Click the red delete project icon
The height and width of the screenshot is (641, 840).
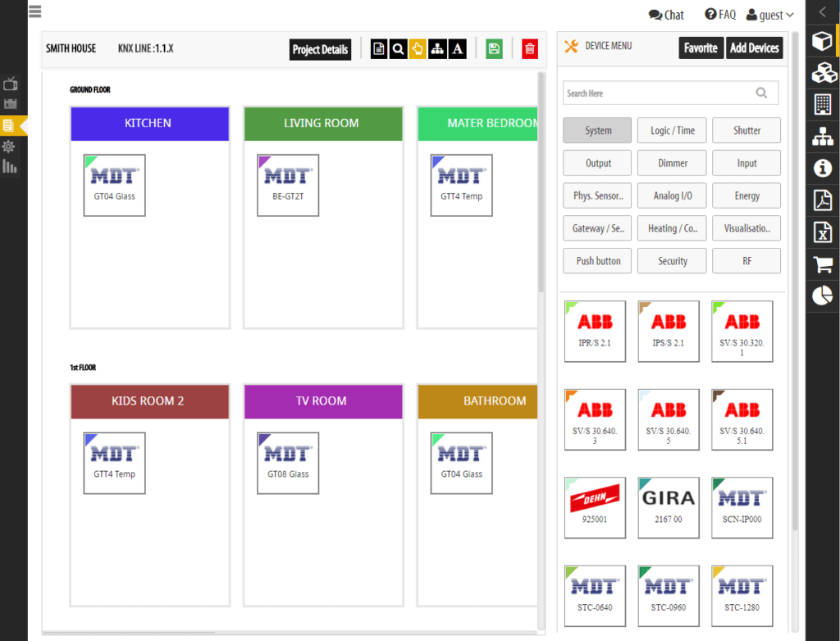pos(529,48)
